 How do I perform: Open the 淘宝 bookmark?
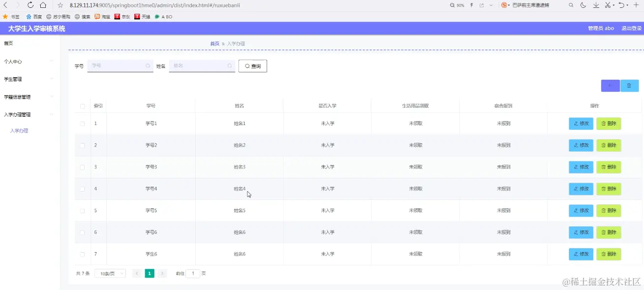(x=102, y=17)
